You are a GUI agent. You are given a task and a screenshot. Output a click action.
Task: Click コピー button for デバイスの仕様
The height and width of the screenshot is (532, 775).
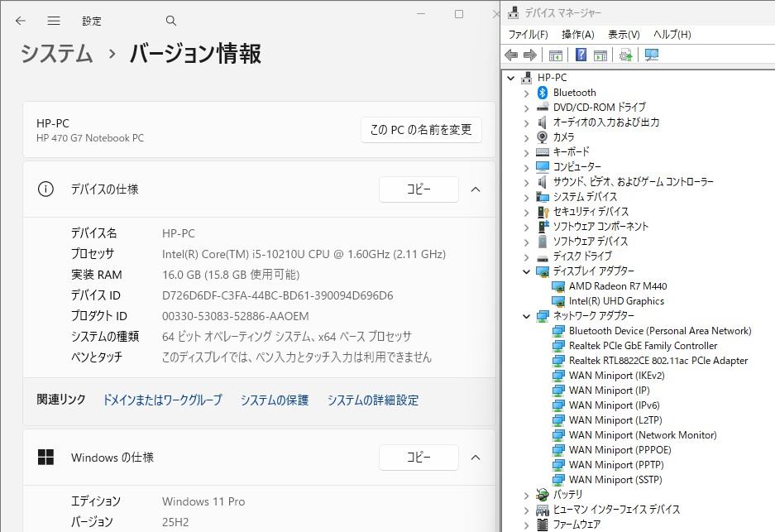pos(419,189)
